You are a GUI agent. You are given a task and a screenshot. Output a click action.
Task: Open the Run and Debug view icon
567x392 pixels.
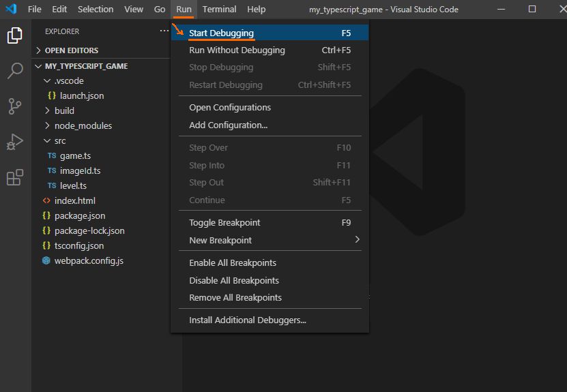[x=14, y=142]
